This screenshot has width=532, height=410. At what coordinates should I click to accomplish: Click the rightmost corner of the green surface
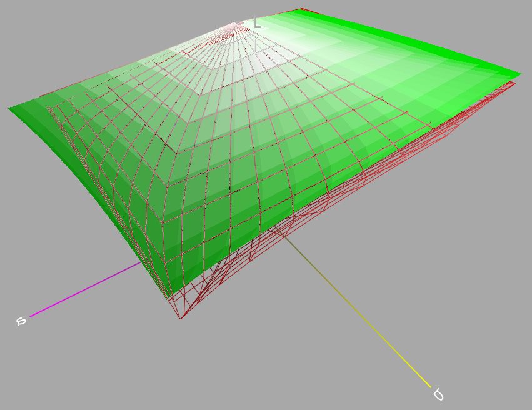(519, 74)
